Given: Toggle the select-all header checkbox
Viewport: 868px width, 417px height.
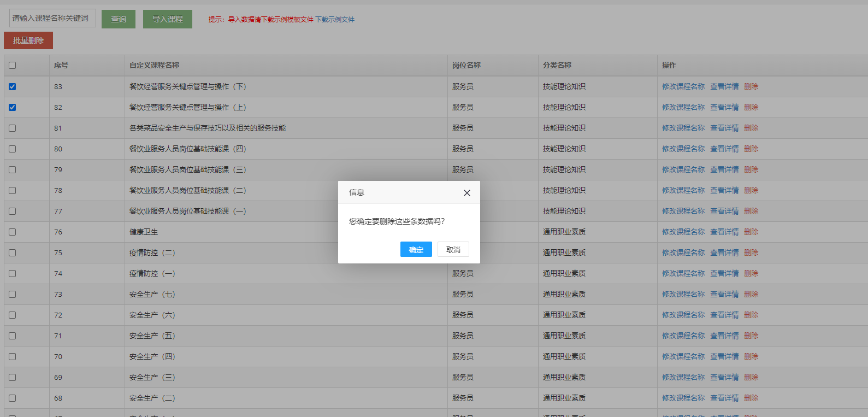Looking at the screenshot, I should click(13, 65).
